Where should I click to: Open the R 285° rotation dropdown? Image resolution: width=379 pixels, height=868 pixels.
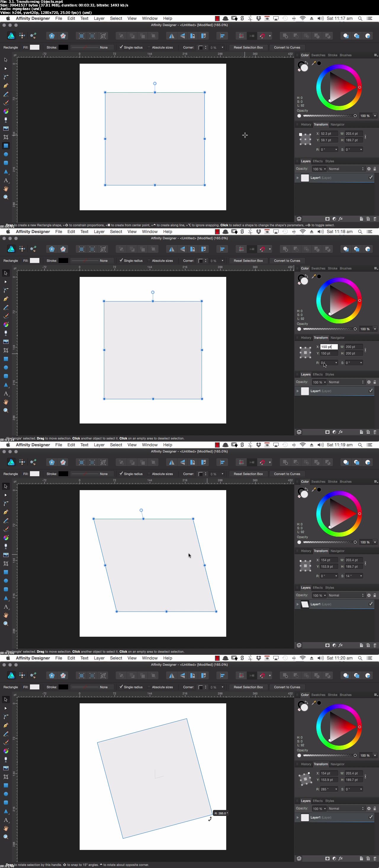(336, 789)
